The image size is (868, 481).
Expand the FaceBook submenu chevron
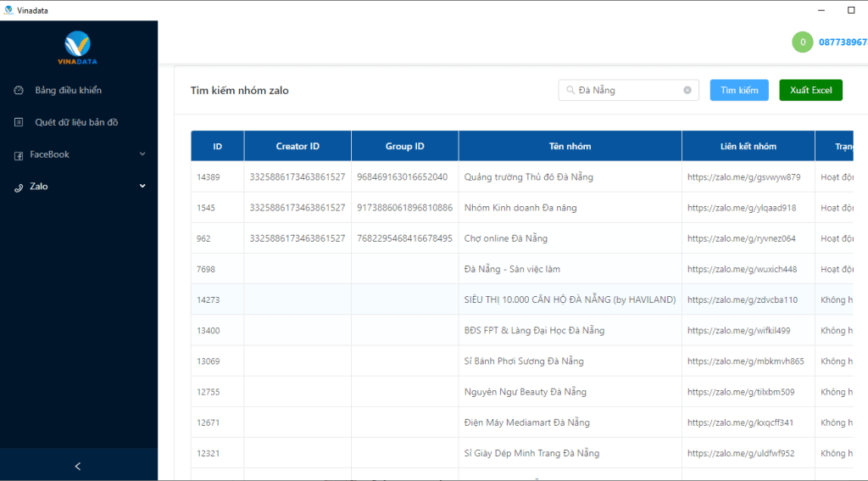tap(142, 154)
